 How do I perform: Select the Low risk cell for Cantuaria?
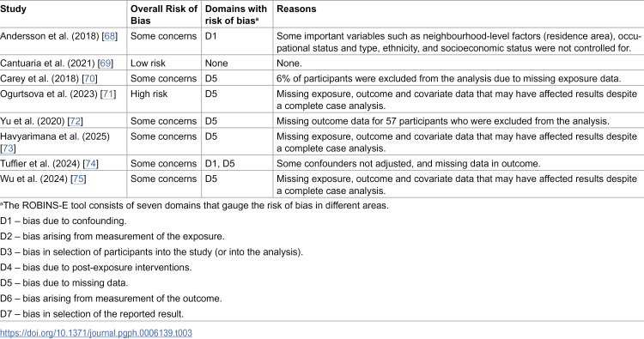(148, 64)
